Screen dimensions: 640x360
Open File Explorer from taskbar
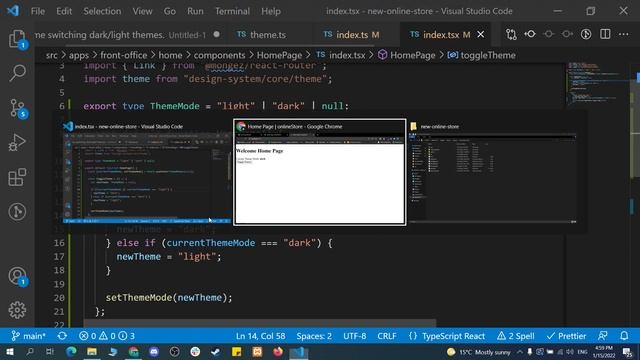[92, 351]
